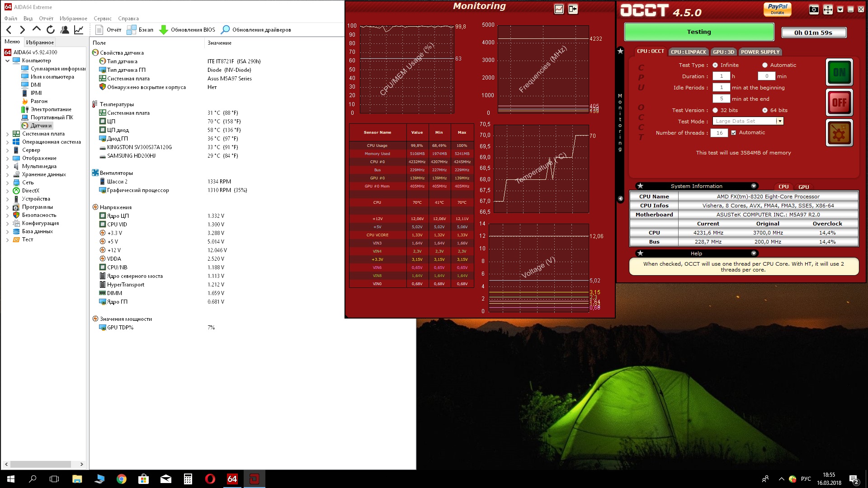Click the Бэкап toolbar button
This screenshot has height=488, width=868.
click(x=140, y=30)
